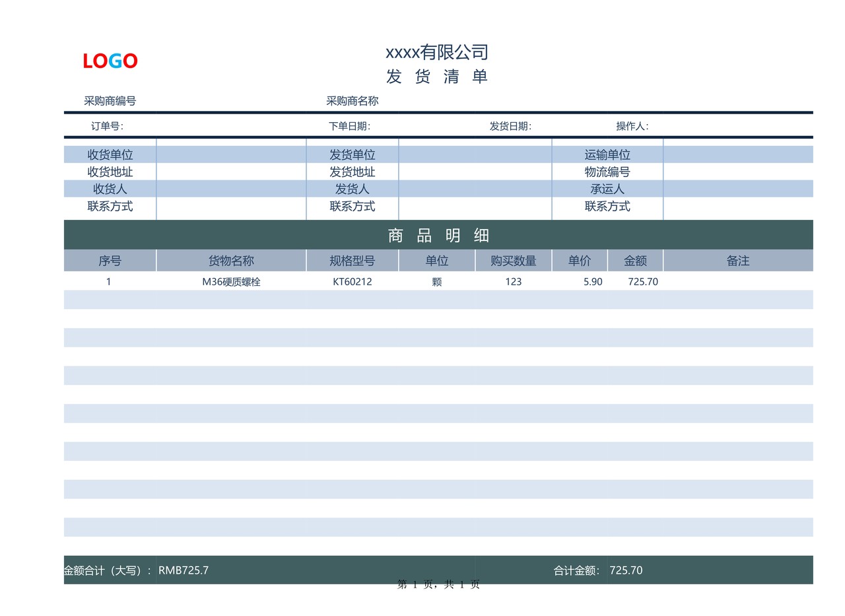
Task: Click the 承运人 value cell
Action: 737,188
